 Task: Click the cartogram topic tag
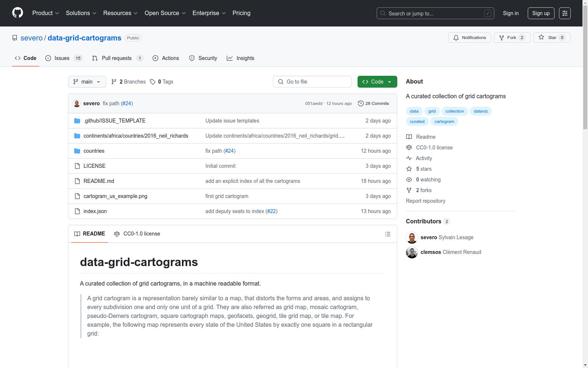click(444, 121)
